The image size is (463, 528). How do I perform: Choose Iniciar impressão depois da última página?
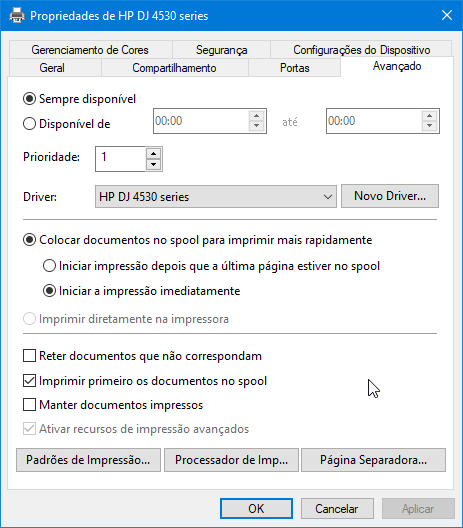tap(49, 266)
